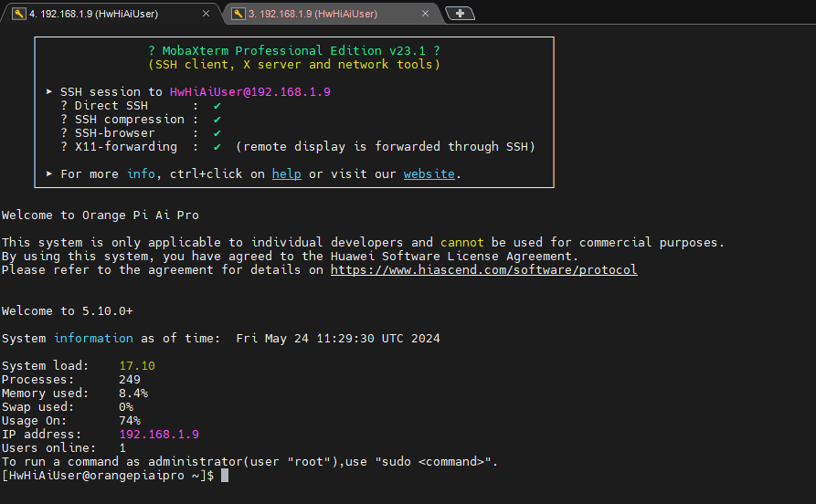Screen dimensions: 816x504
Task: Open the website link in the banner
Action: [429, 173]
